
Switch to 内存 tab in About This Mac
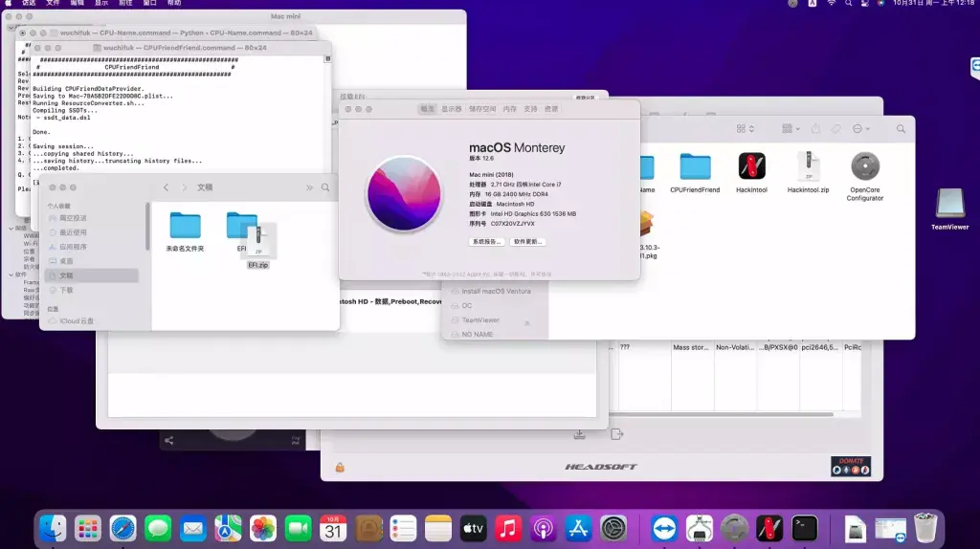pyautogui.click(x=510, y=109)
